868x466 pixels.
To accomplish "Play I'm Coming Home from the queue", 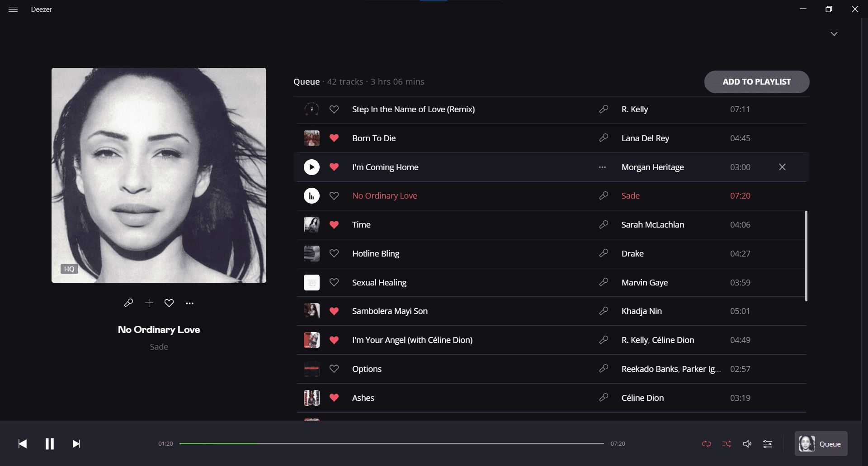I will [x=311, y=167].
